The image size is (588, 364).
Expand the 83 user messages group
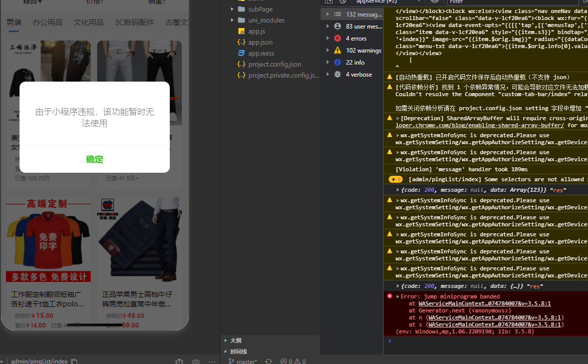(328, 26)
